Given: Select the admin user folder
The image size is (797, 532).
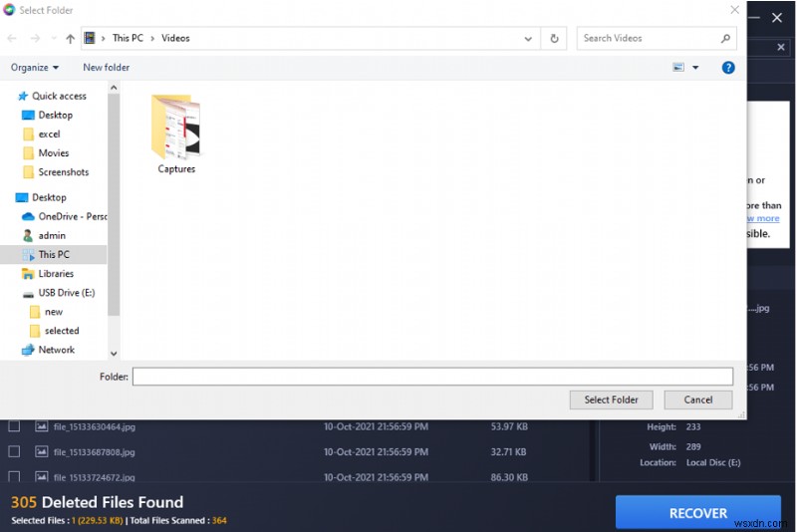Looking at the screenshot, I should (52, 236).
